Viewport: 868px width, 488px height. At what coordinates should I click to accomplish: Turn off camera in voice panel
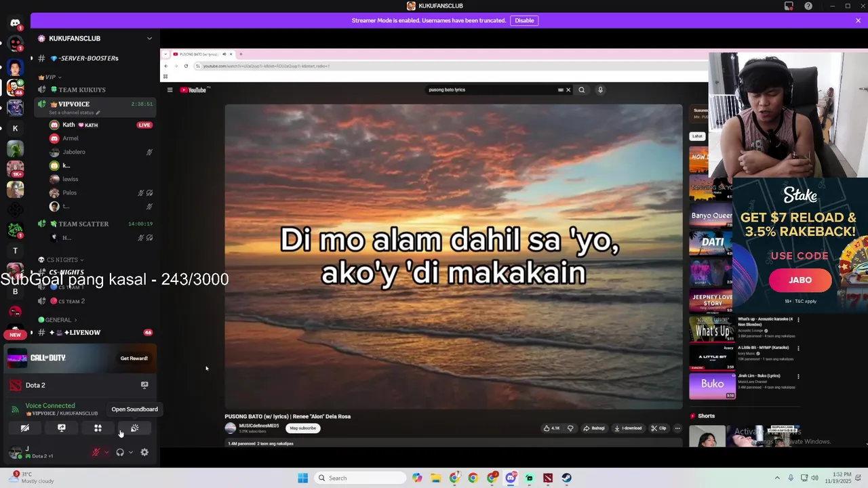click(x=25, y=428)
